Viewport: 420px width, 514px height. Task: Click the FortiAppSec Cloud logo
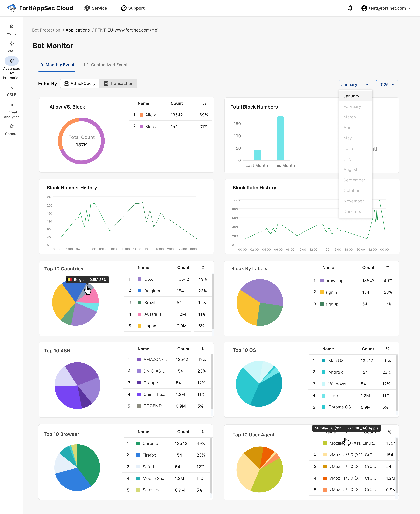[12, 8]
